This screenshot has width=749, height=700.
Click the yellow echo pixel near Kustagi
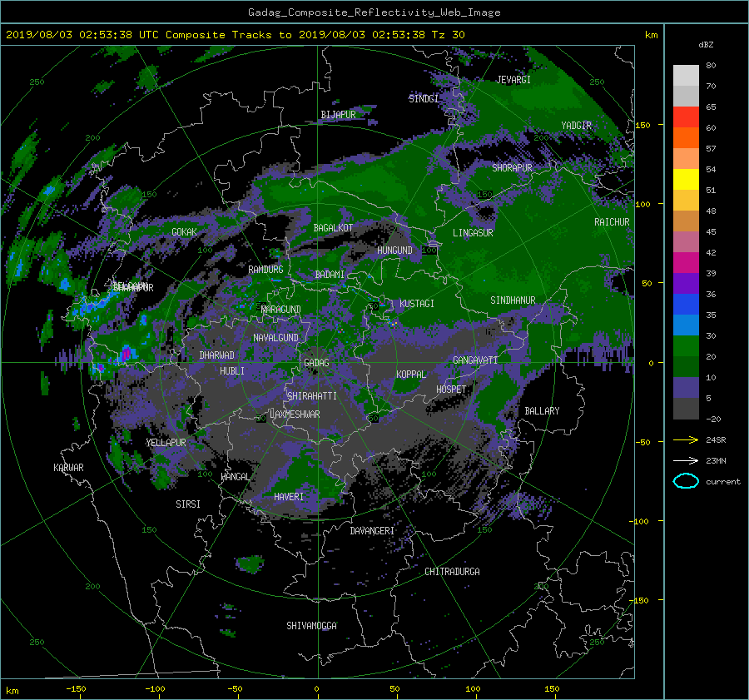pos(394,324)
